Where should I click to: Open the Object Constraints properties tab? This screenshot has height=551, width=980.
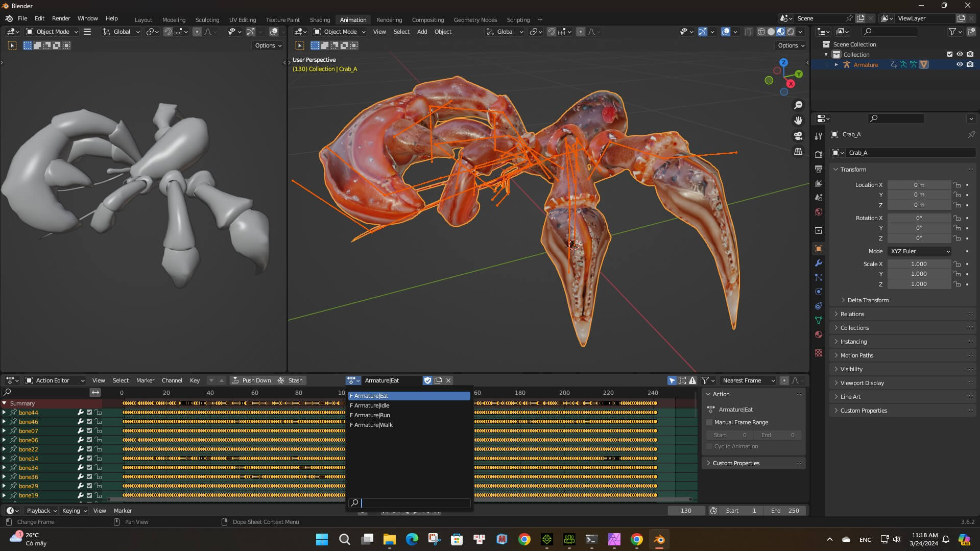point(819,306)
